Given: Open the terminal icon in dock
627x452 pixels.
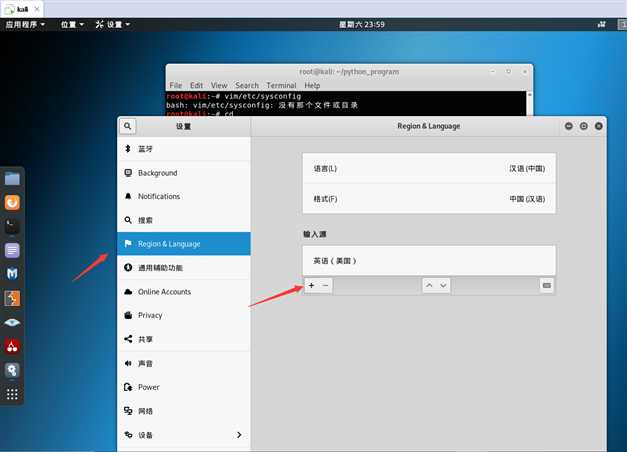Looking at the screenshot, I should [12, 226].
